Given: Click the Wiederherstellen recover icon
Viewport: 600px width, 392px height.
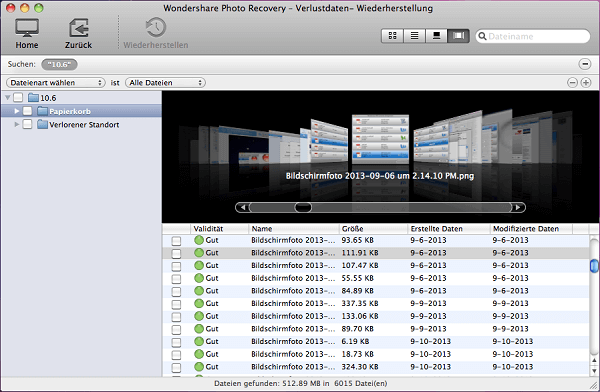Looking at the screenshot, I should tap(156, 28).
